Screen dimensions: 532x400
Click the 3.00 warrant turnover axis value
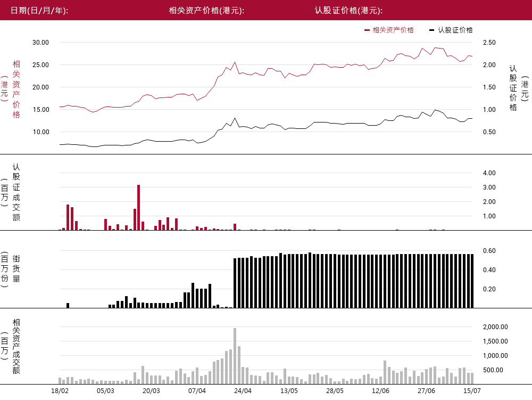point(489,187)
